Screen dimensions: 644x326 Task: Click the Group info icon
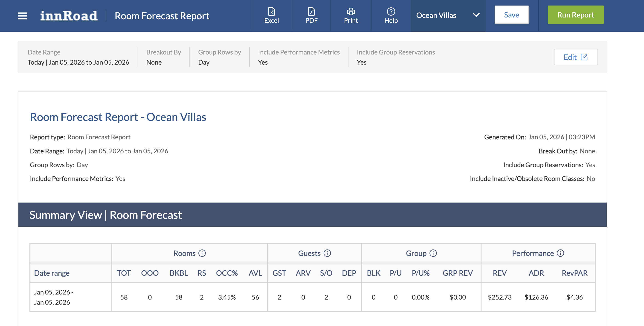(x=433, y=253)
